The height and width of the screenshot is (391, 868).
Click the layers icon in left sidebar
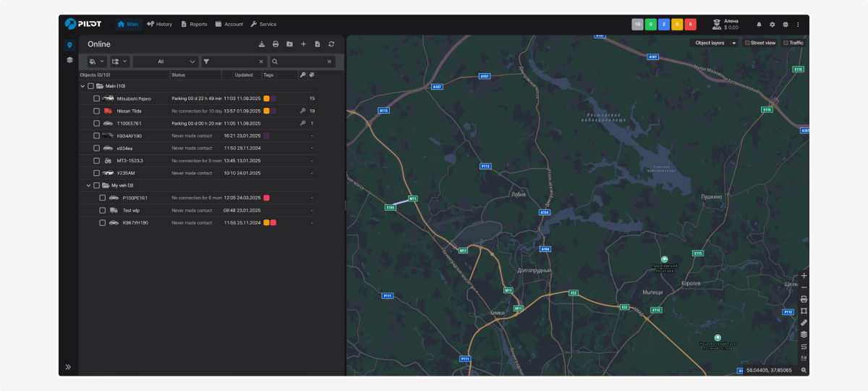69,59
